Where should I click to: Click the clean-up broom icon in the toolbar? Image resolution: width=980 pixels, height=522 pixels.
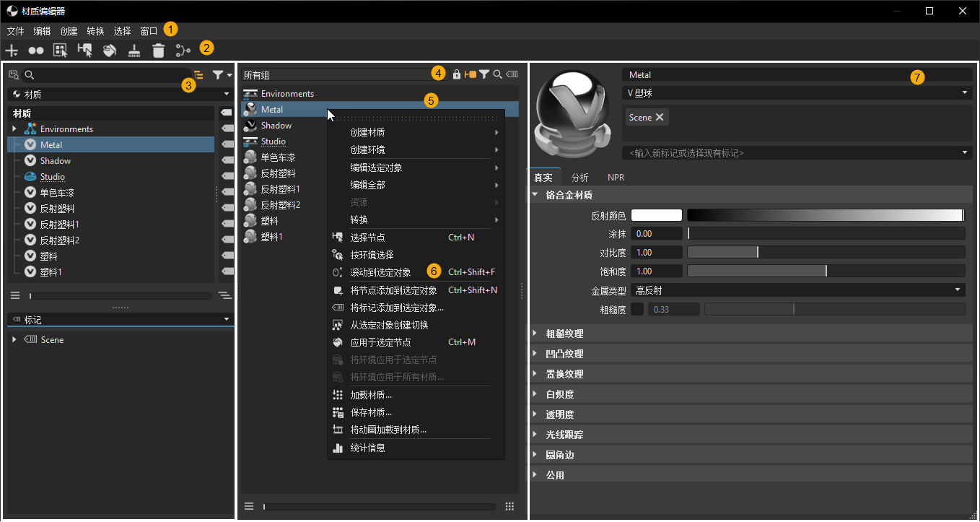(134, 50)
